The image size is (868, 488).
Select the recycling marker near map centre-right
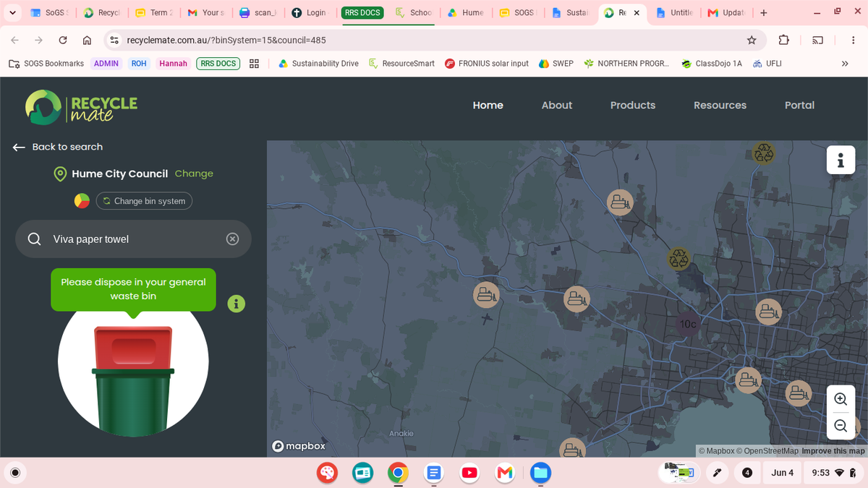(678, 258)
